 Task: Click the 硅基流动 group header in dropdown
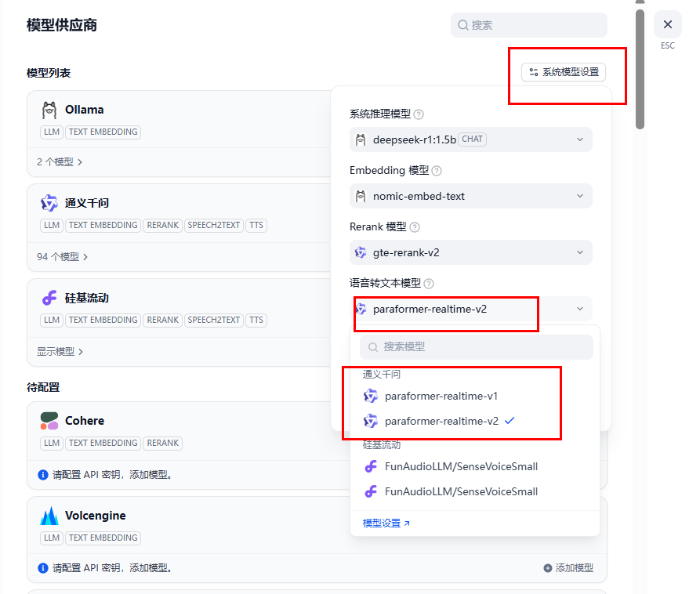pyautogui.click(x=381, y=445)
